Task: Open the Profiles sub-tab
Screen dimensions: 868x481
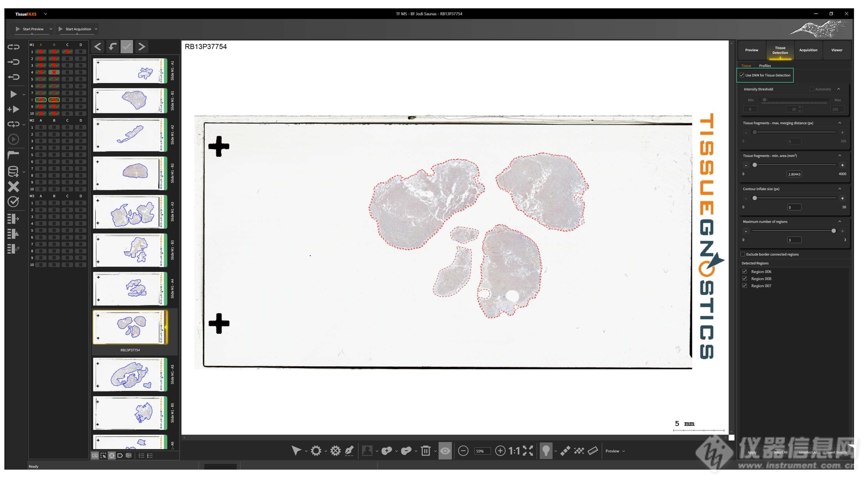Action: point(765,66)
